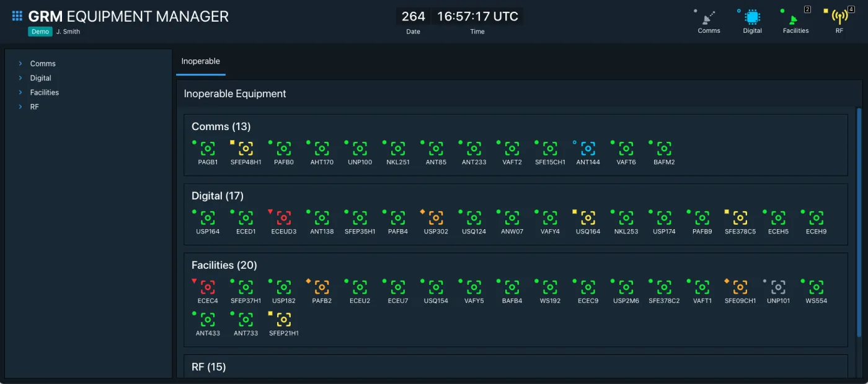This screenshot has height=384, width=868.
Task: Click the RF antenna status icon
Action: pos(839,17)
